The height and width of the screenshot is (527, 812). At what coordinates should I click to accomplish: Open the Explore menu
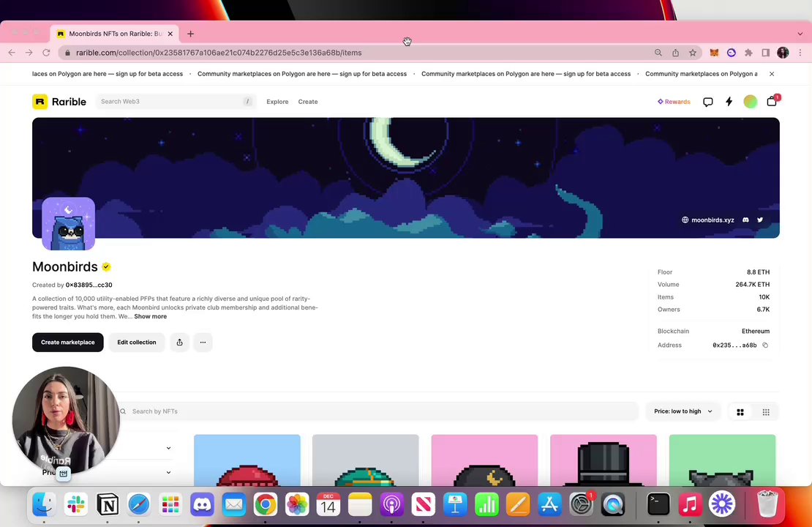[x=277, y=102]
